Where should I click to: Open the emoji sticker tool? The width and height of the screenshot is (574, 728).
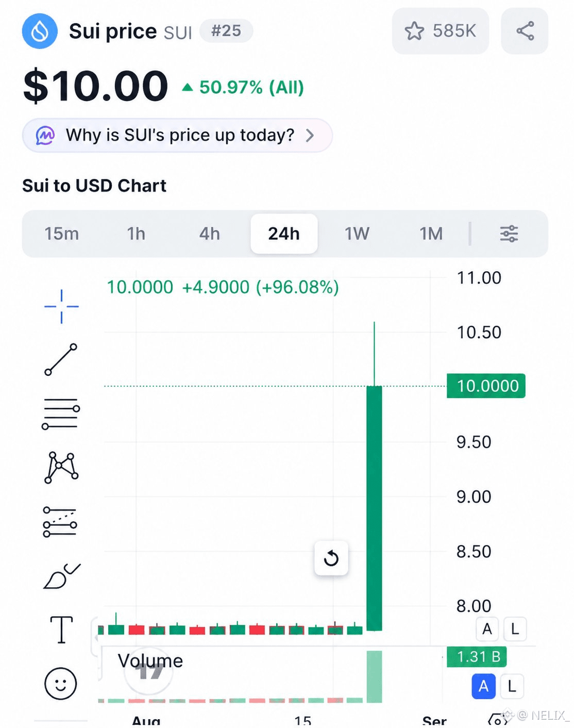coord(61,684)
